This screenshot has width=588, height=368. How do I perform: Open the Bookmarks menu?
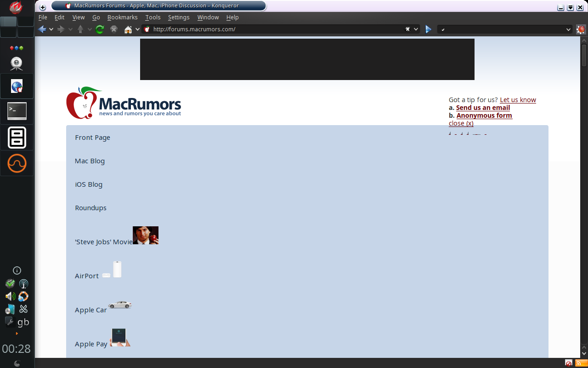(123, 17)
